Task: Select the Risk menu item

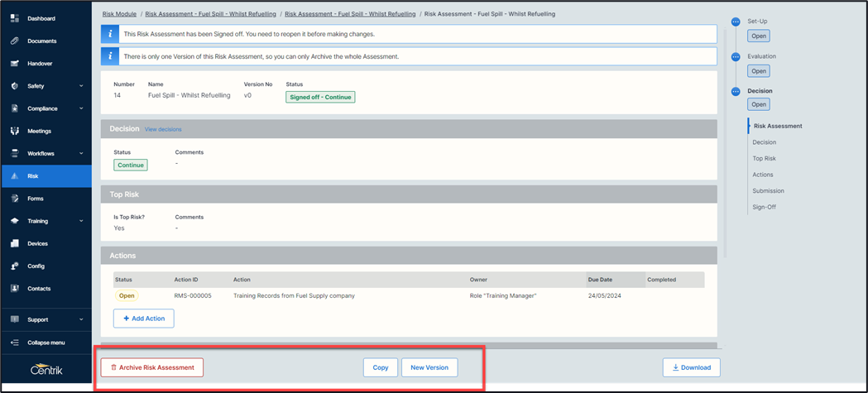Action: pos(33,176)
